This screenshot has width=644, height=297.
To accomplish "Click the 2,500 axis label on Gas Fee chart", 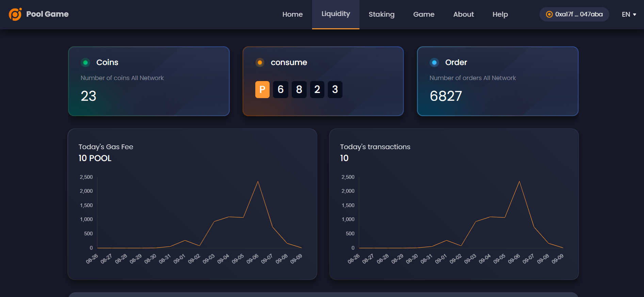I will point(86,177).
